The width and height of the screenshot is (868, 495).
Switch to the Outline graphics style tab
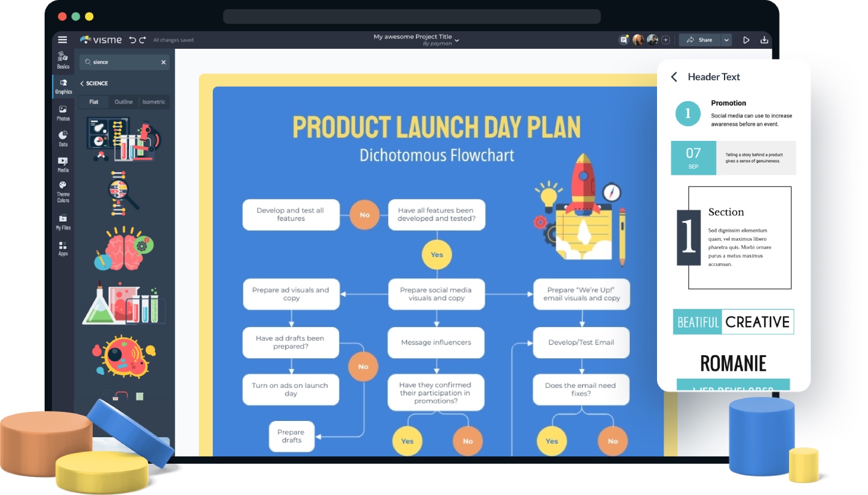click(123, 102)
